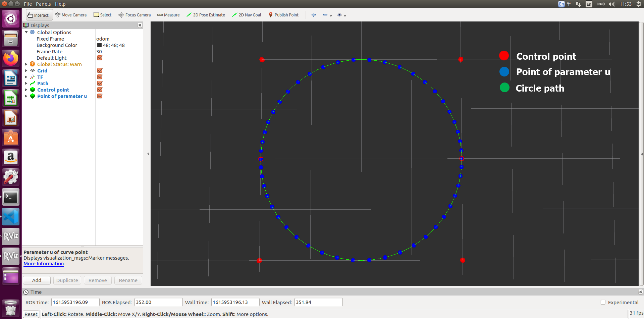This screenshot has height=319, width=644.
Task: Toggle the Default Light checkbox
Action: 100,58
